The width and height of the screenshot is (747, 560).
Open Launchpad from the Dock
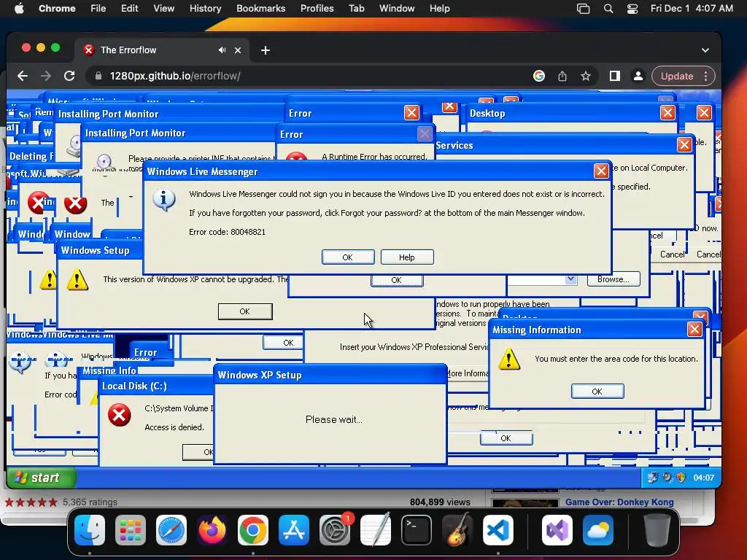131,530
